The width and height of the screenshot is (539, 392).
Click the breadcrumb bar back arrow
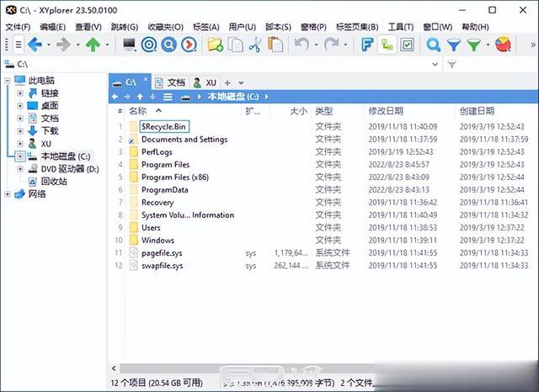115,97
